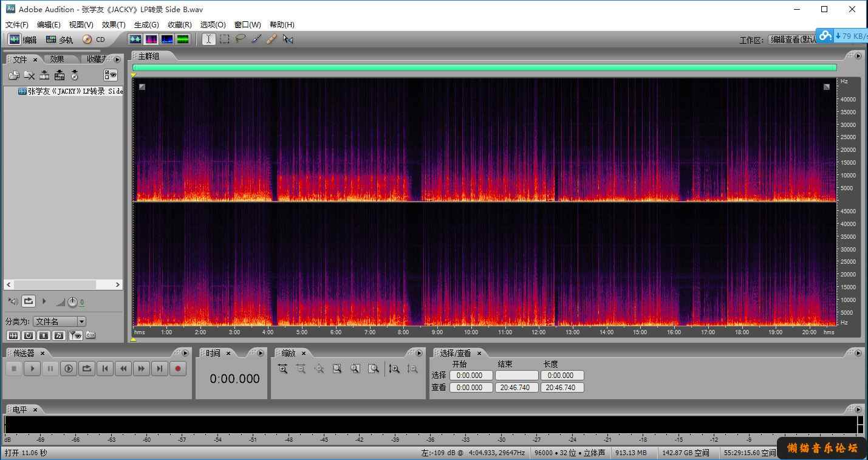Open the time (时间) panel options menu
868x460 pixels.
click(x=261, y=353)
